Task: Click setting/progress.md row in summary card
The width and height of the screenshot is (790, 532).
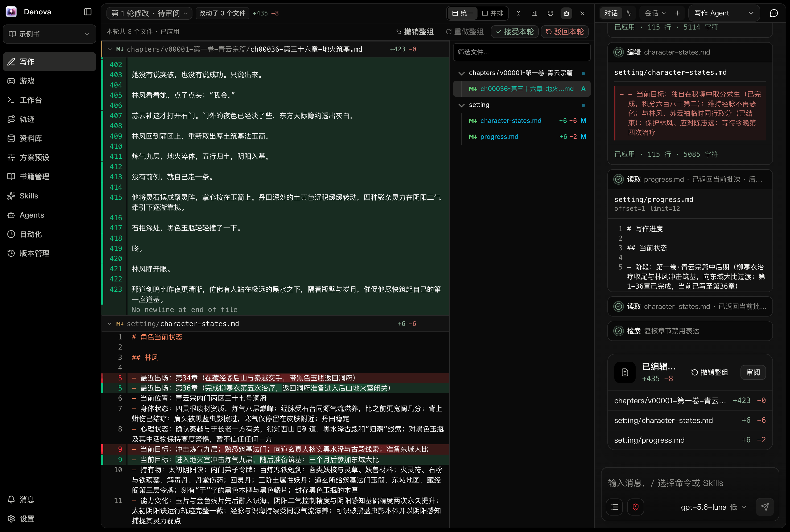Action: tap(690, 440)
